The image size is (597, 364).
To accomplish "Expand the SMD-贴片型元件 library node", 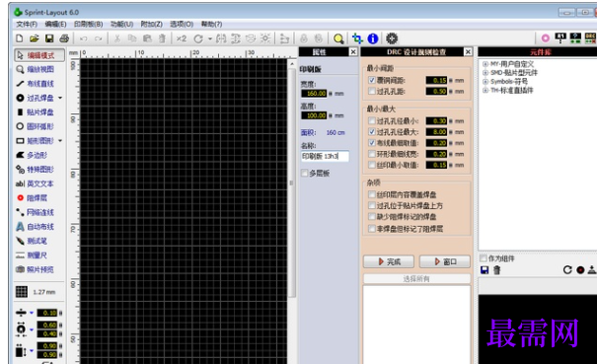I will tap(485, 73).
